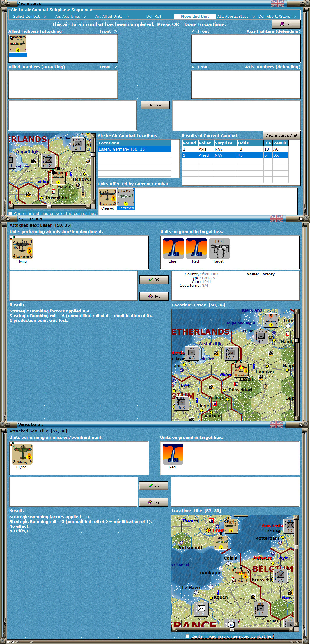
Task: Click the 4-1 counter near Reims on Lille map
Action: point(261,609)
